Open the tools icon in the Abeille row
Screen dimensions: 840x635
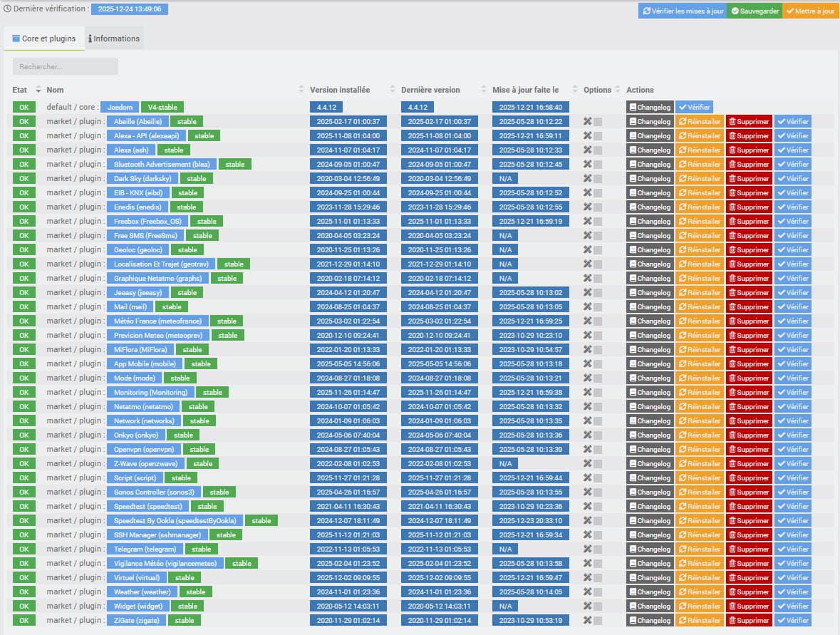click(588, 122)
